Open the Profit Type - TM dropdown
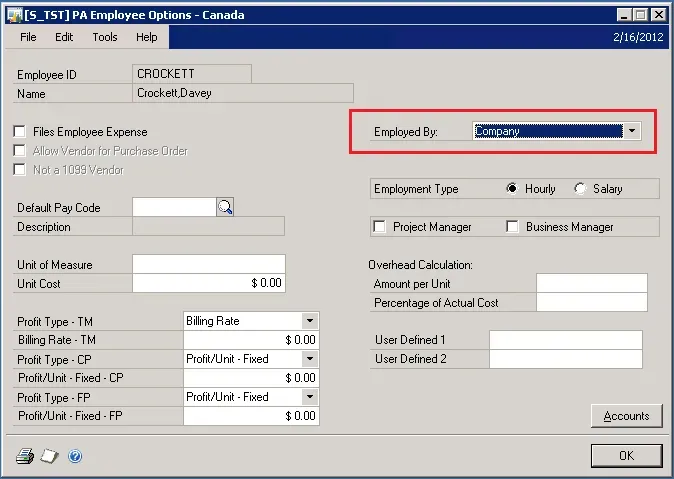The height and width of the screenshot is (479, 674). click(x=310, y=321)
